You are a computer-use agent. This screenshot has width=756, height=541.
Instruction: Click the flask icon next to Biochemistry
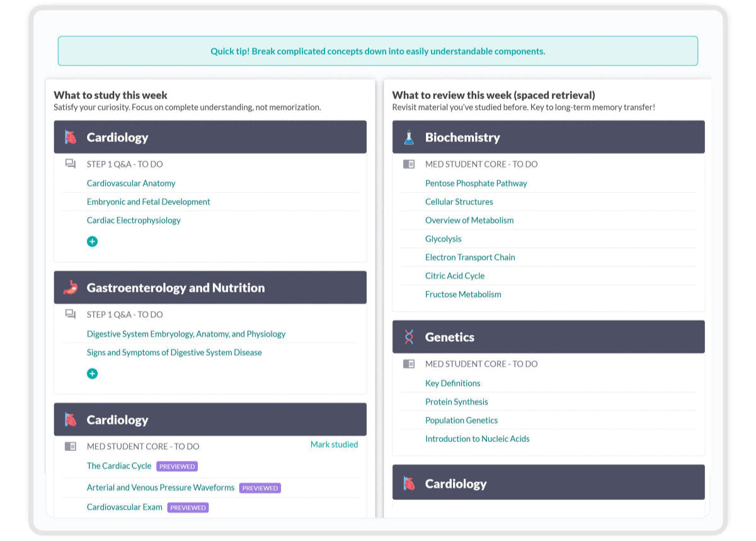pyautogui.click(x=409, y=137)
